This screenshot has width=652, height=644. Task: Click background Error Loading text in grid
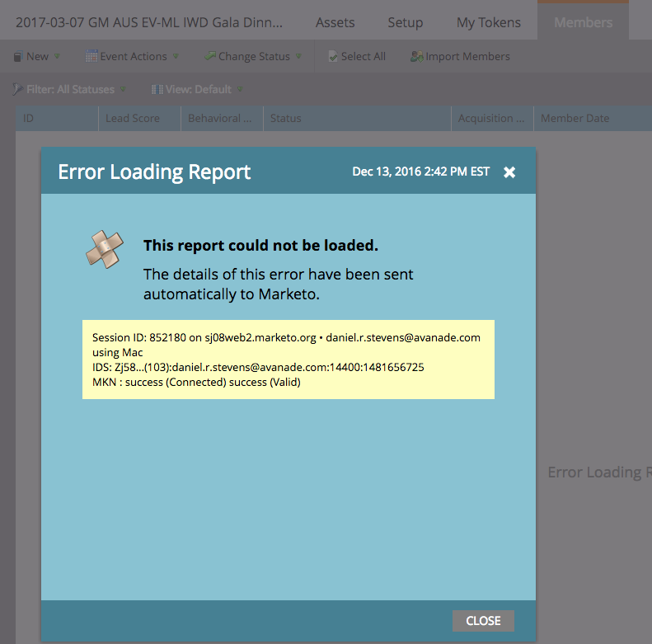tap(599, 472)
